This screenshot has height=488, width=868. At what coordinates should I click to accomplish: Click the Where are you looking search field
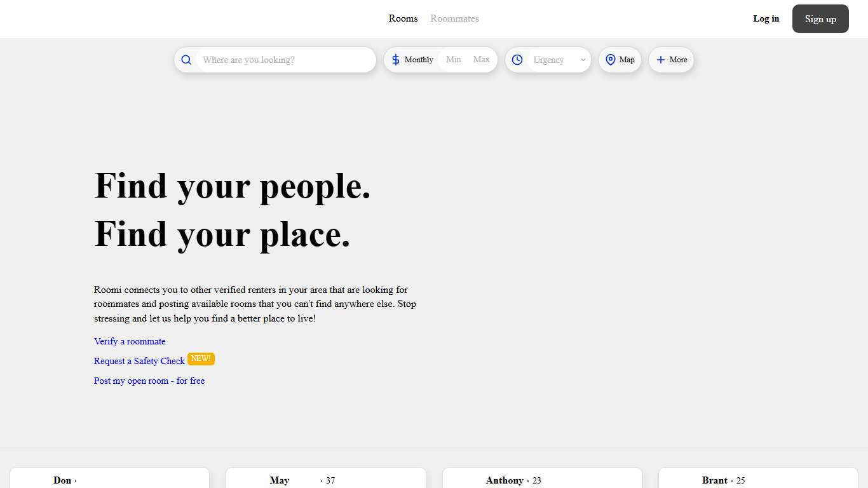(280, 59)
